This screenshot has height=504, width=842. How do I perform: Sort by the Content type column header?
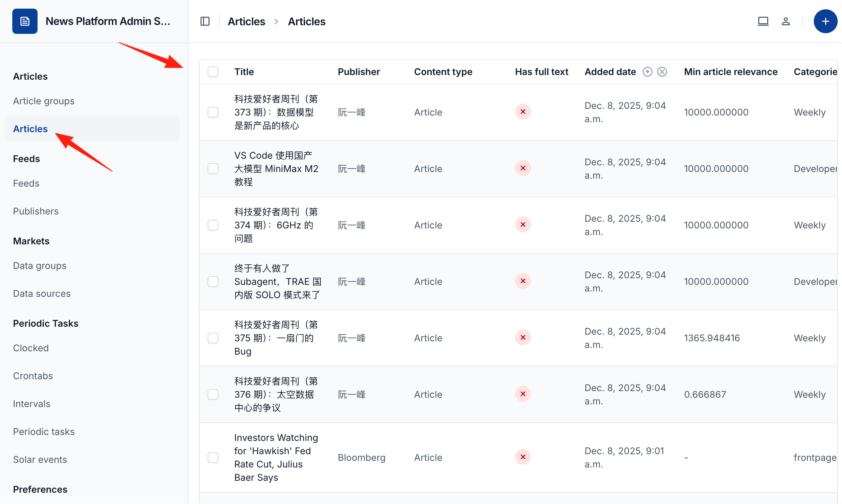443,72
